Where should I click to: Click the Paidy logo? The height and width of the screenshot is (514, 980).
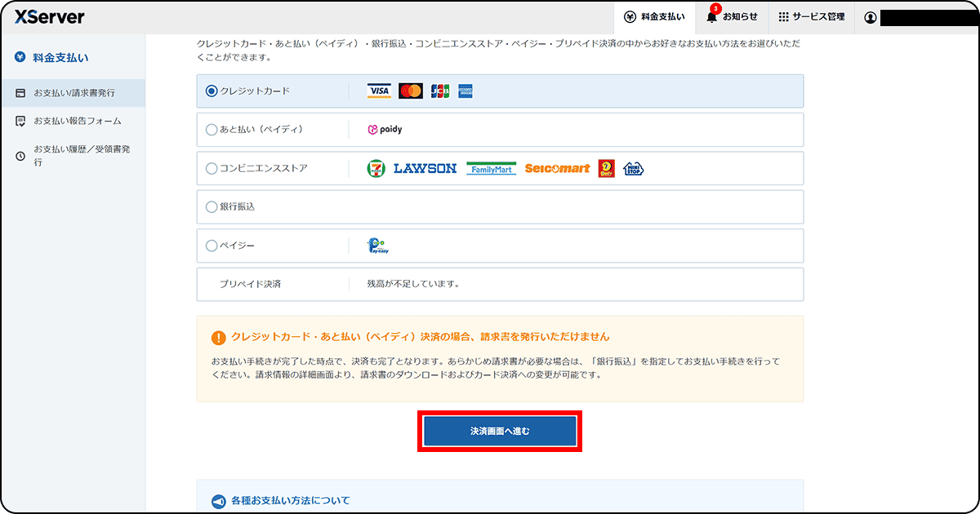(x=385, y=130)
